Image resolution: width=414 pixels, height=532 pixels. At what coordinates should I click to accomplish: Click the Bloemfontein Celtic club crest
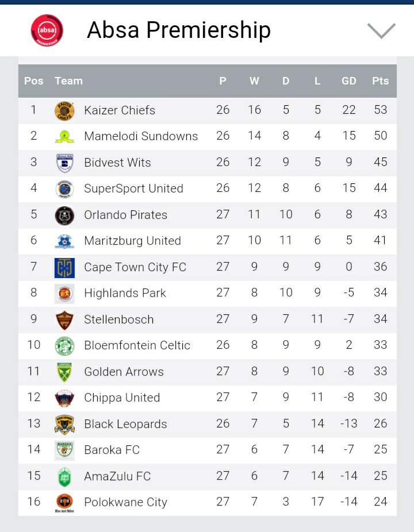click(x=64, y=345)
